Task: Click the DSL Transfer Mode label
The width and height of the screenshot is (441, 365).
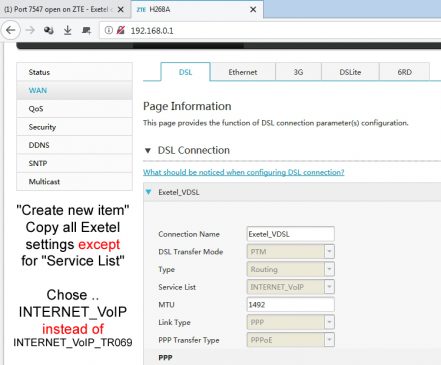Action: point(191,252)
